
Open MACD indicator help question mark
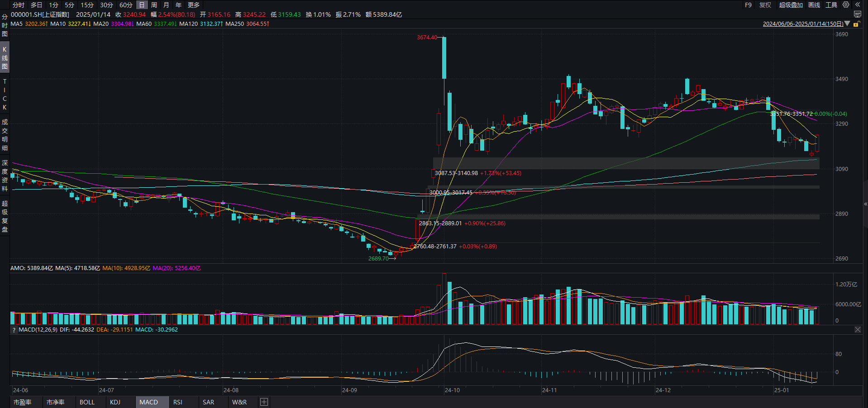14,330
